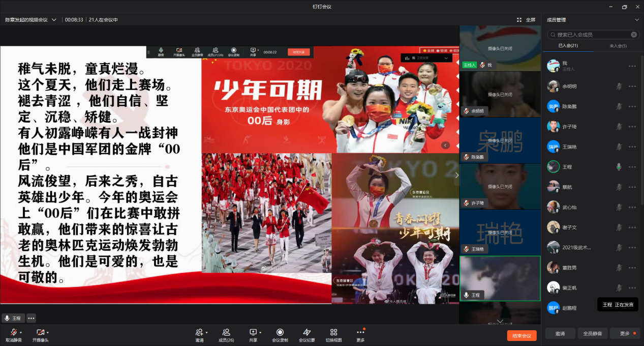Expand the meeting title dropdown arrow
This screenshot has width=644, height=346.
(x=54, y=20)
